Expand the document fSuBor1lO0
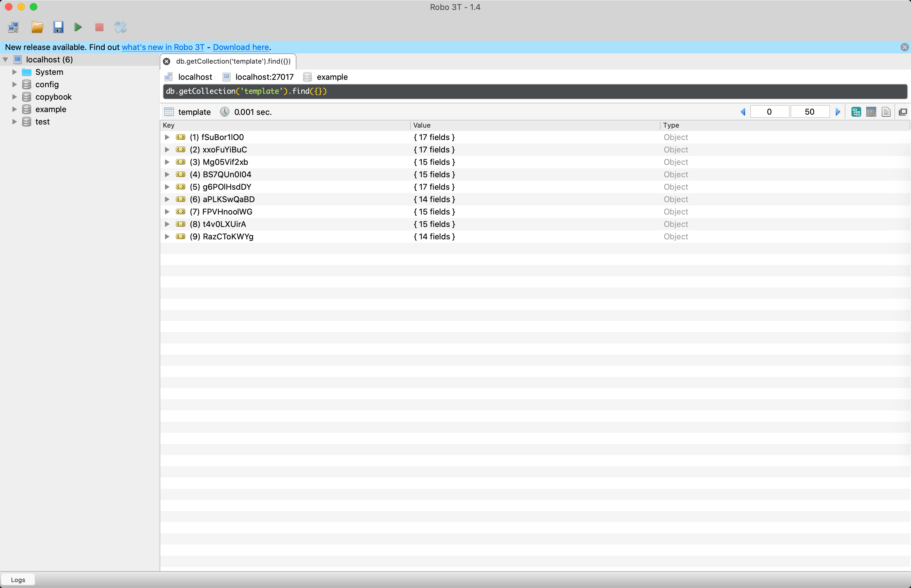The width and height of the screenshot is (911, 588). tap(167, 137)
